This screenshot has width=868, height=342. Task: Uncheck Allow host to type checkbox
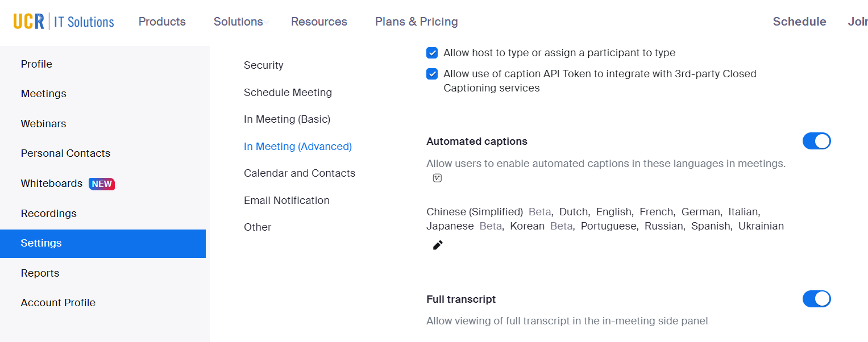tap(433, 53)
